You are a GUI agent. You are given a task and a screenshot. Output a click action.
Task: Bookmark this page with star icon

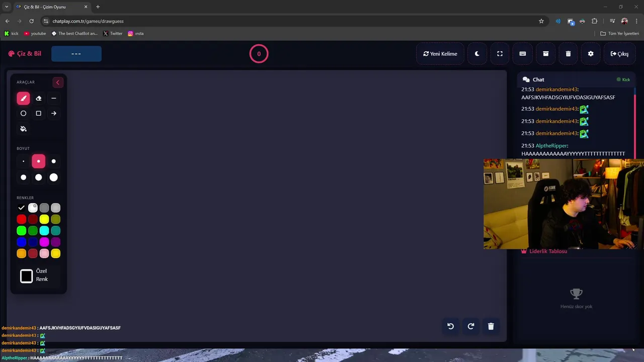541,21
